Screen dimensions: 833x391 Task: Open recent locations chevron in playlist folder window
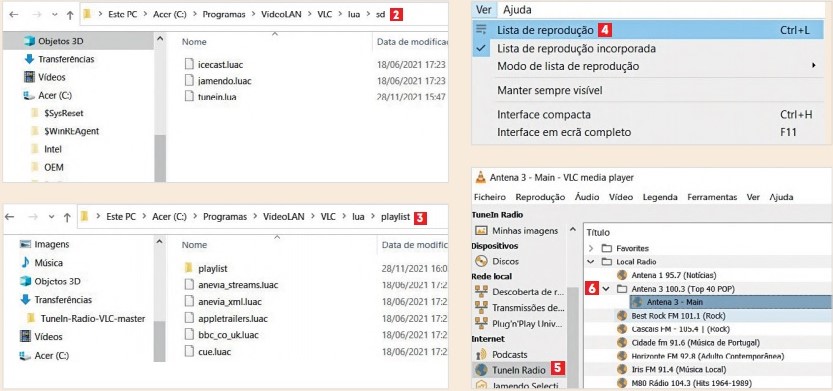(x=52, y=217)
